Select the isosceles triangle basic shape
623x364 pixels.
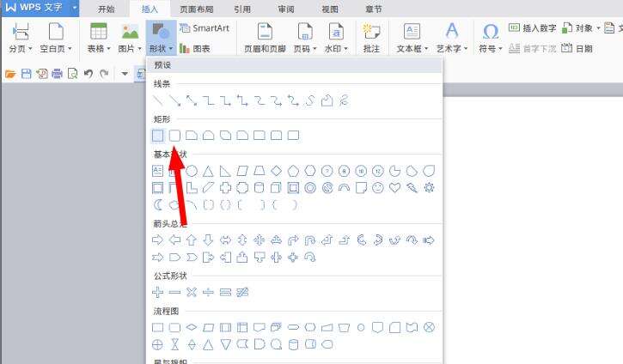(208, 171)
